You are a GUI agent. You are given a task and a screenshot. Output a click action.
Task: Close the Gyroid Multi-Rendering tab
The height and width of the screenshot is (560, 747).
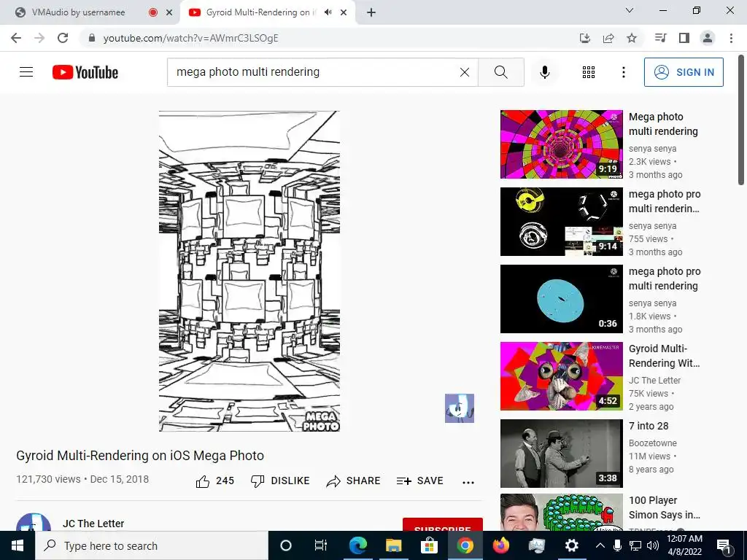344,12
